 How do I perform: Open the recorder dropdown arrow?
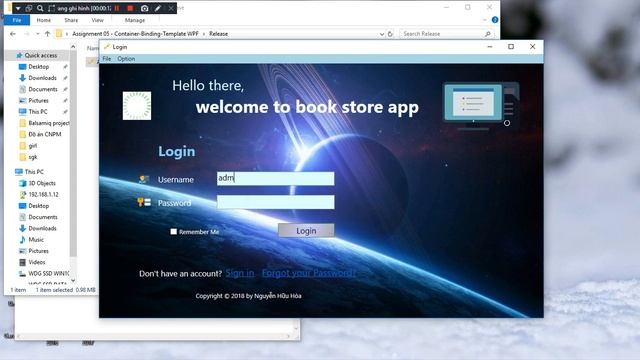(x=18, y=8)
